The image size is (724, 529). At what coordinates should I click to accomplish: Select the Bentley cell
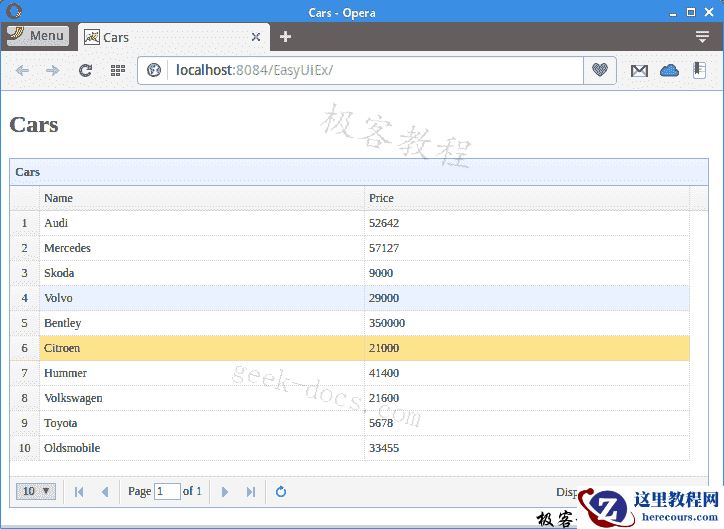coord(202,323)
